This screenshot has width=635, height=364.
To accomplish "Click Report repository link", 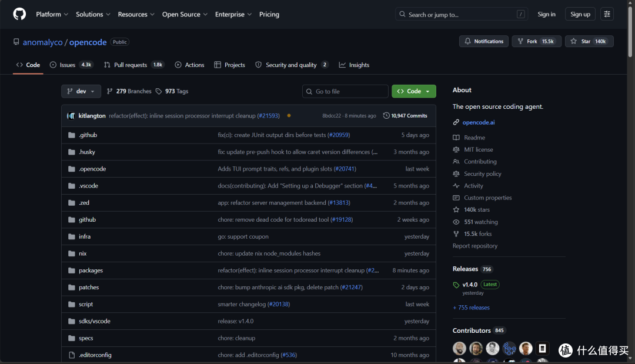I will [x=474, y=246].
